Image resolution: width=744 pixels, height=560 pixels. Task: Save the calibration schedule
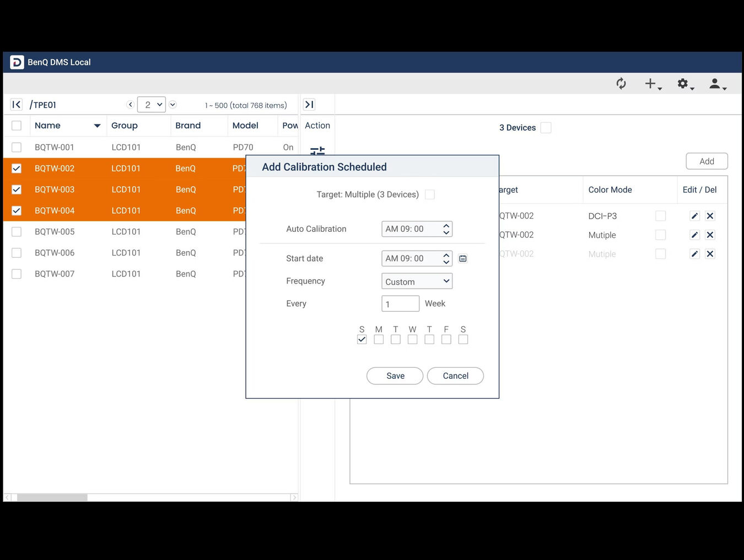click(x=395, y=376)
